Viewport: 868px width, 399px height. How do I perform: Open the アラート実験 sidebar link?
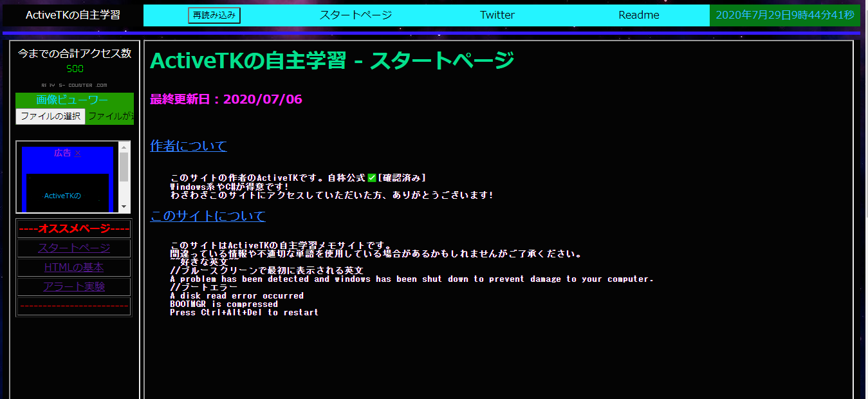click(x=74, y=287)
